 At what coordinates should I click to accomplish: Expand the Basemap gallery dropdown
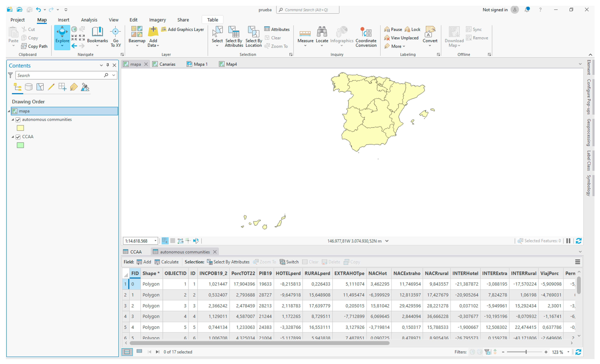137,46
